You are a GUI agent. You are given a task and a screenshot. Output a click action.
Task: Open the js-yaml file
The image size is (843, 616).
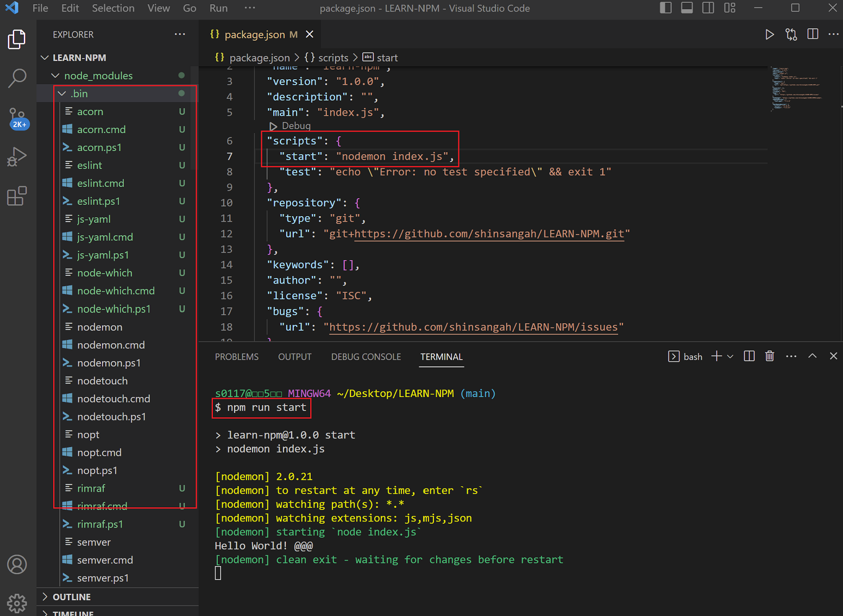click(x=117, y=219)
